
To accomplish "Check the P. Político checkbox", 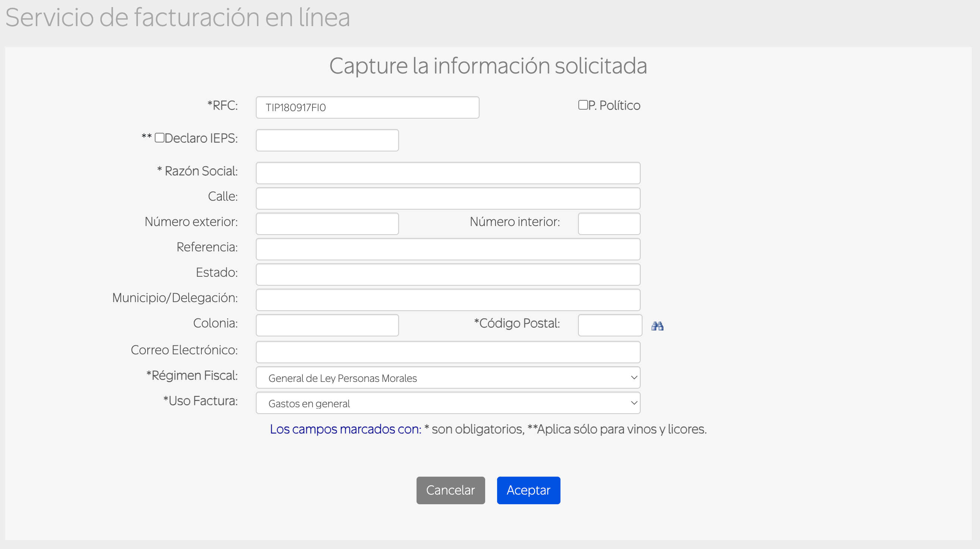I will (x=583, y=105).
